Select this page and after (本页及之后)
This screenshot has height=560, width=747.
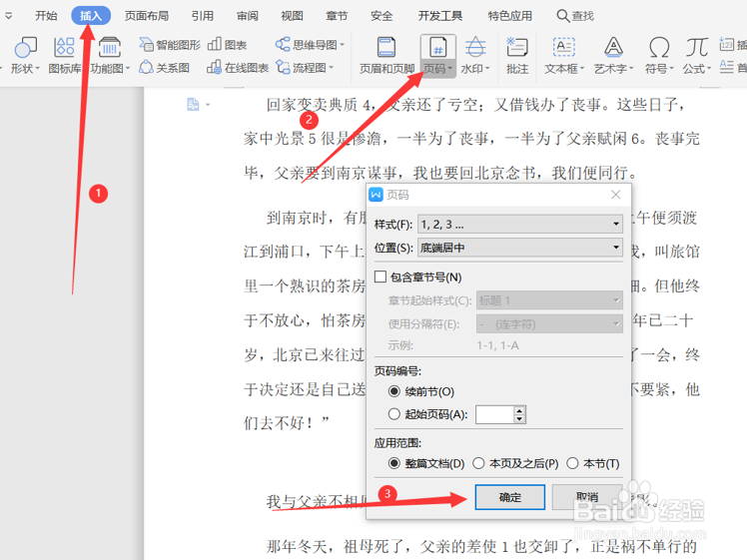pyautogui.click(x=478, y=463)
